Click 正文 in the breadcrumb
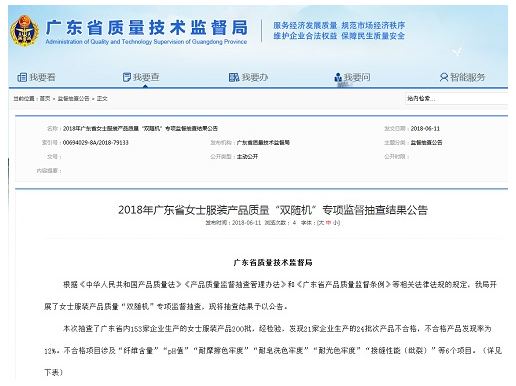Screen dimensions: 516x386 pyautogui.click(x=102, y=98)
